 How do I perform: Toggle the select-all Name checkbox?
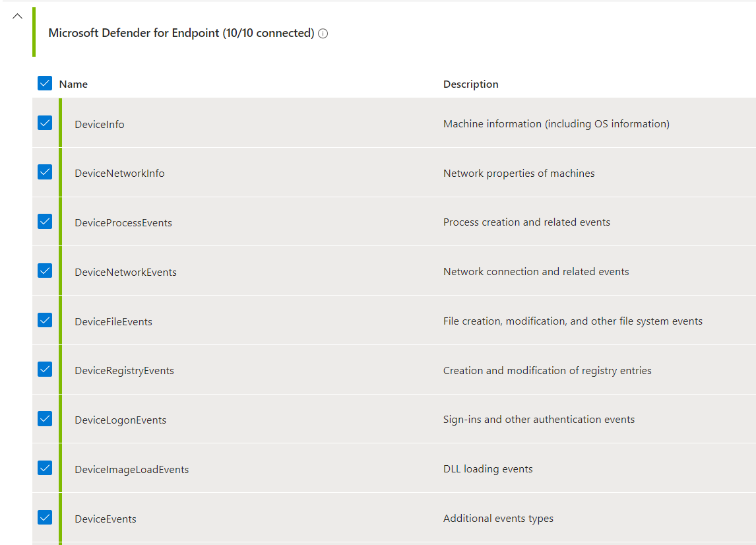click(45, 83)
